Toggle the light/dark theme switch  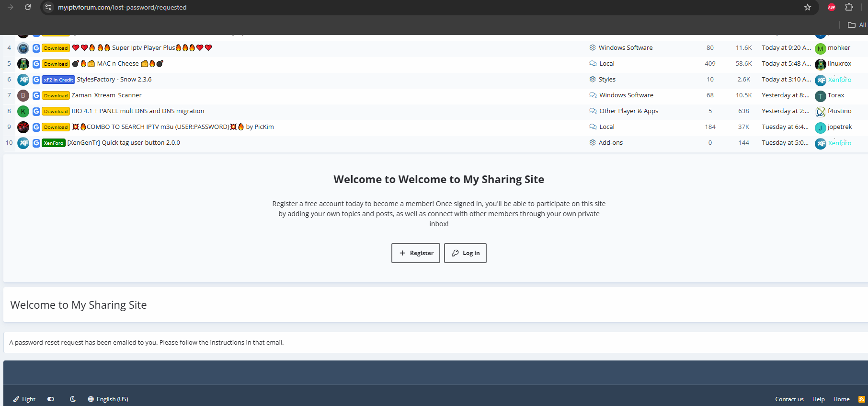click(51, 399)
